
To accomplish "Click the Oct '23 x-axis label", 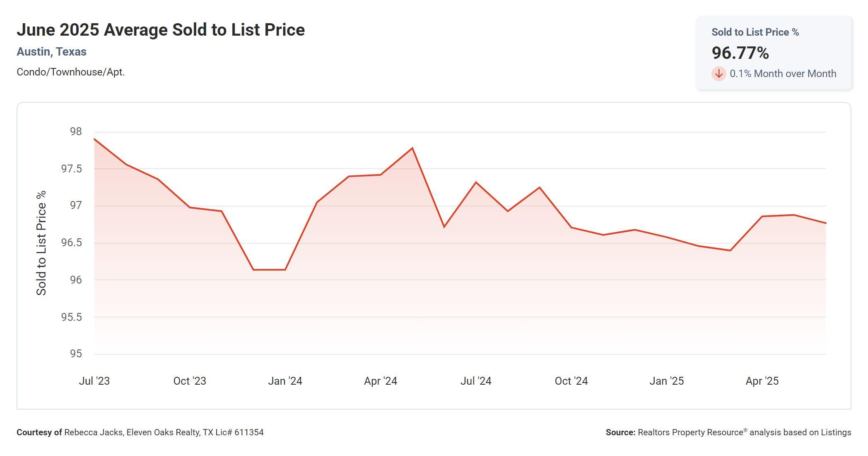I will tap(190, 381).
